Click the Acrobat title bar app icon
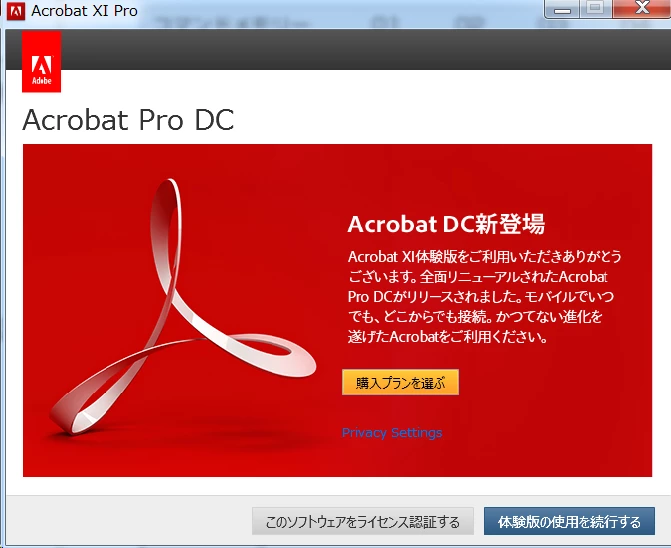The height and width of the screenshot is (548, 671). tap(16, 11)
